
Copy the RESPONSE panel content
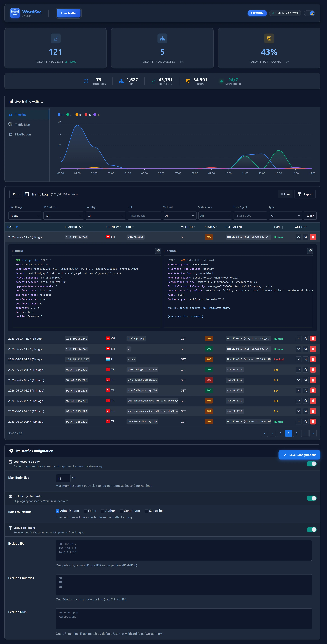[310, 251]
